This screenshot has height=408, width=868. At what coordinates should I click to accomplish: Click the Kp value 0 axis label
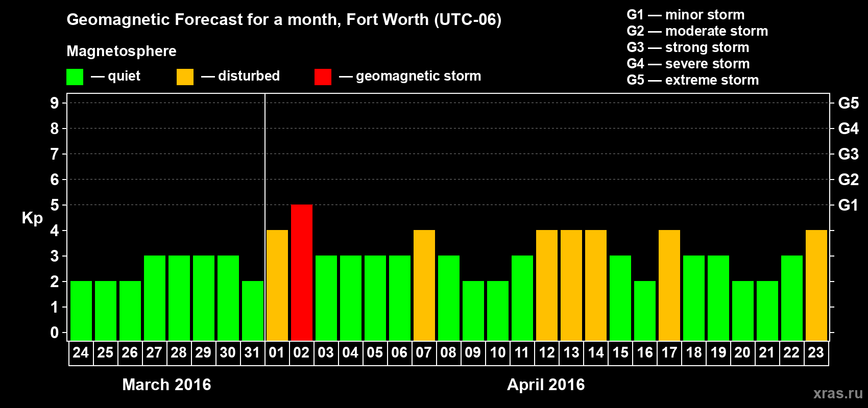click(x=55, y=333)
